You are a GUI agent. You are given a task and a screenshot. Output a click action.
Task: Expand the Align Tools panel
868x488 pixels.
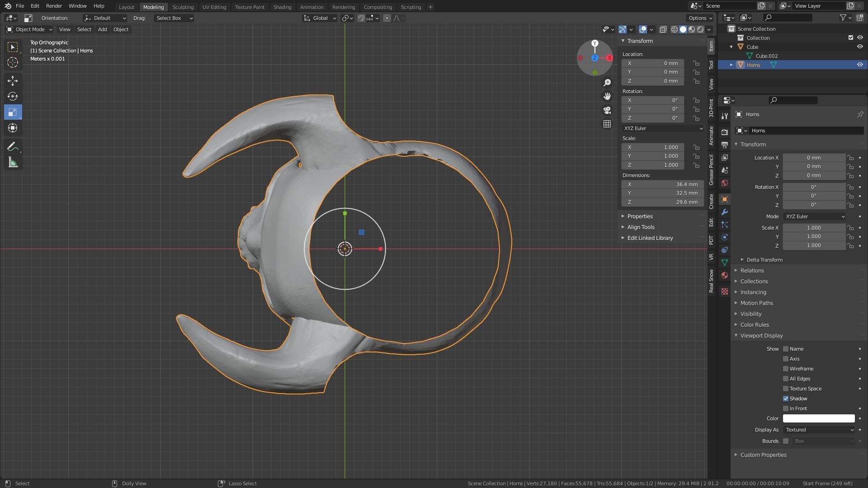(641, 227)
